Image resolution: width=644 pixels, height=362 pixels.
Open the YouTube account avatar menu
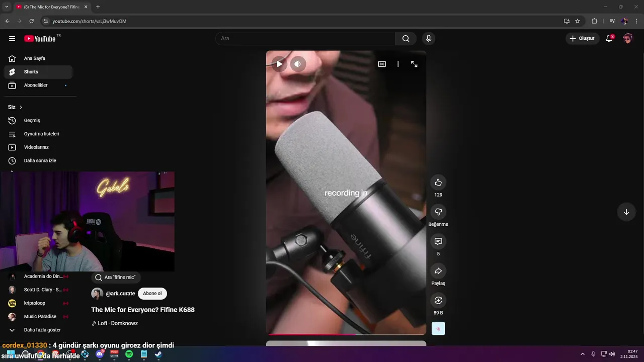[x=627, y=39]
